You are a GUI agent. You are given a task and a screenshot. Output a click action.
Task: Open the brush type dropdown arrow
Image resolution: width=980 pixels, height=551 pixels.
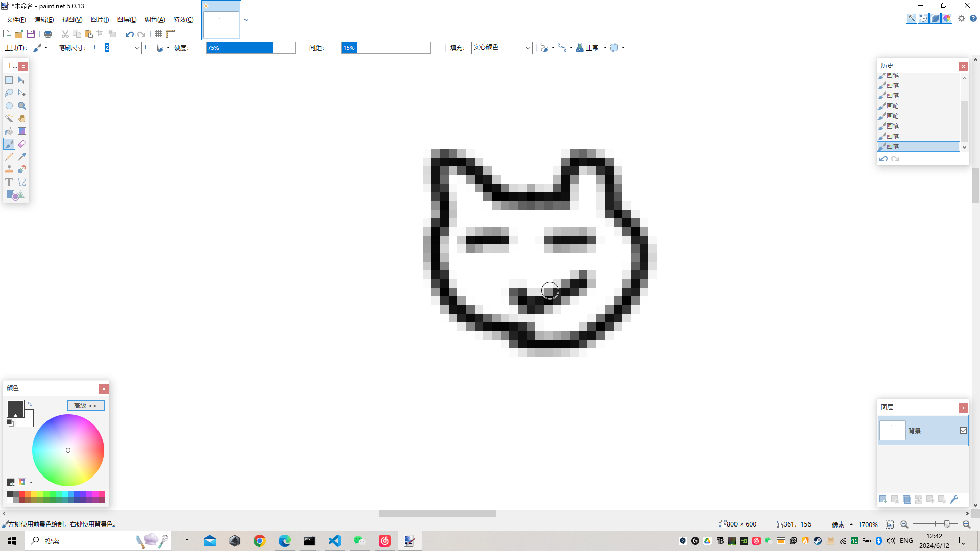click(x=46, y=47)
